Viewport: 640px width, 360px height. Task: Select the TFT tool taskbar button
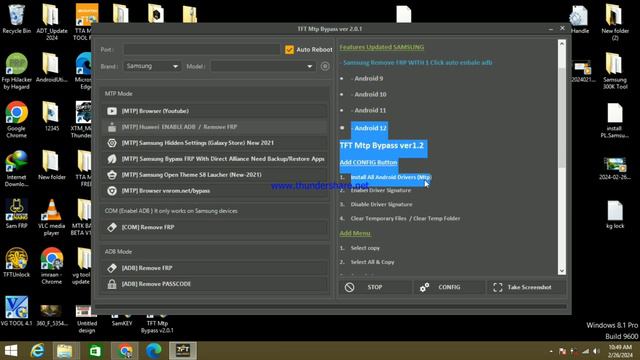(182, 351)
